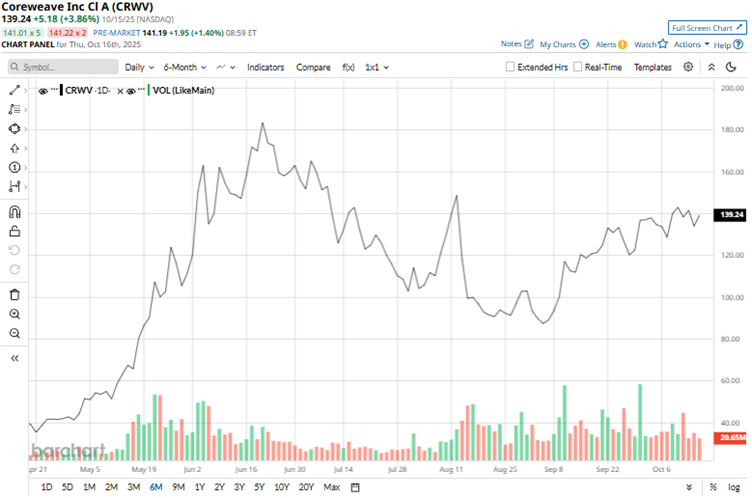Toggle the magnet snap mode
The width and height of the screenshot is (752, 498).
coord(15,212)
